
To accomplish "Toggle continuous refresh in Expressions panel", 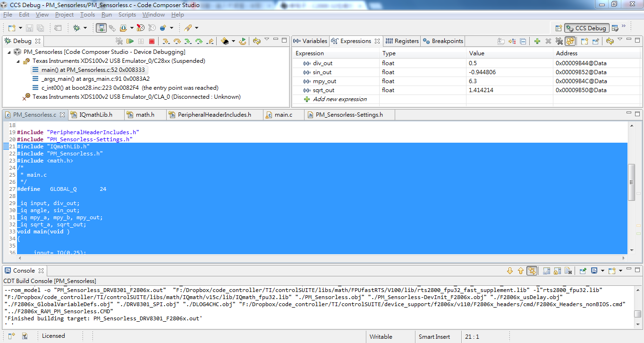I will coord(570,41).
